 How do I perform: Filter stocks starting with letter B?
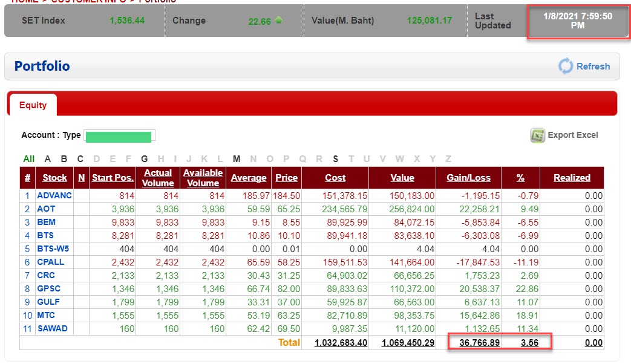coord(64,159)
